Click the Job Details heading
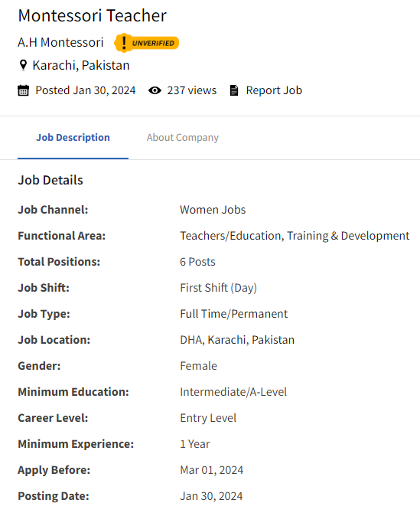The width and height of the screenshot is (420, 516). coord(50,180)
